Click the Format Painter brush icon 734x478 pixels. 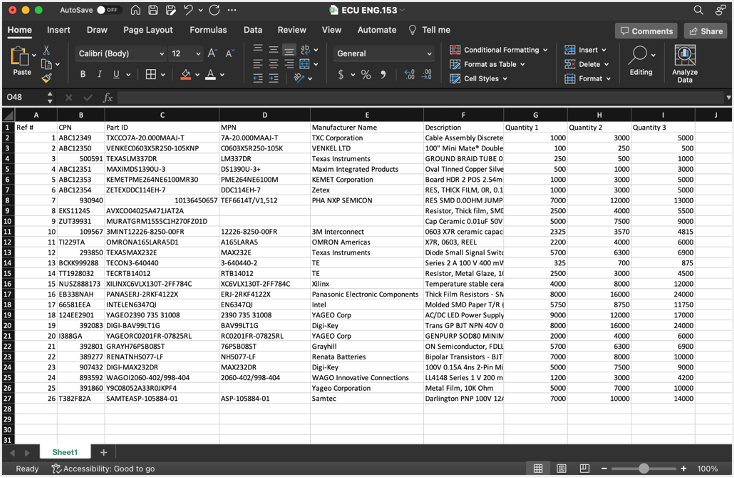[46, 78]
